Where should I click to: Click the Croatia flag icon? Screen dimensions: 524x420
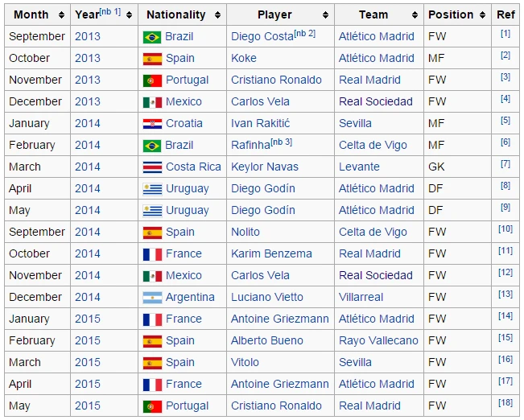151,124
